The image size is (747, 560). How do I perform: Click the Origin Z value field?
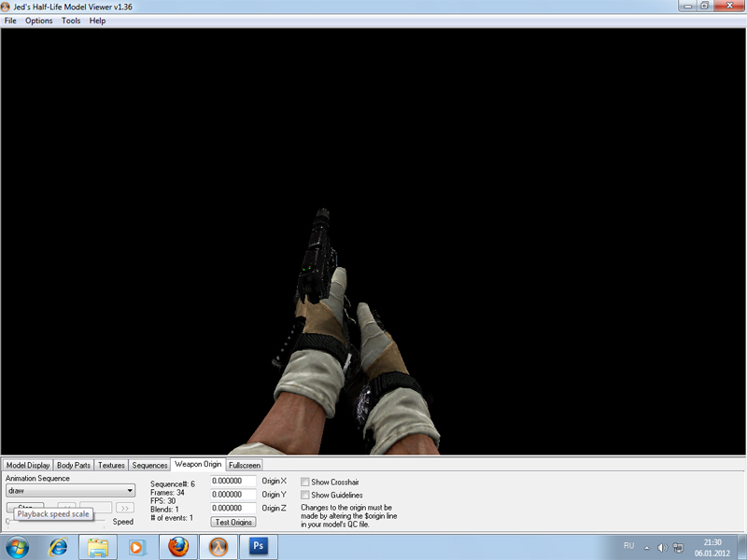pos(233,508)
